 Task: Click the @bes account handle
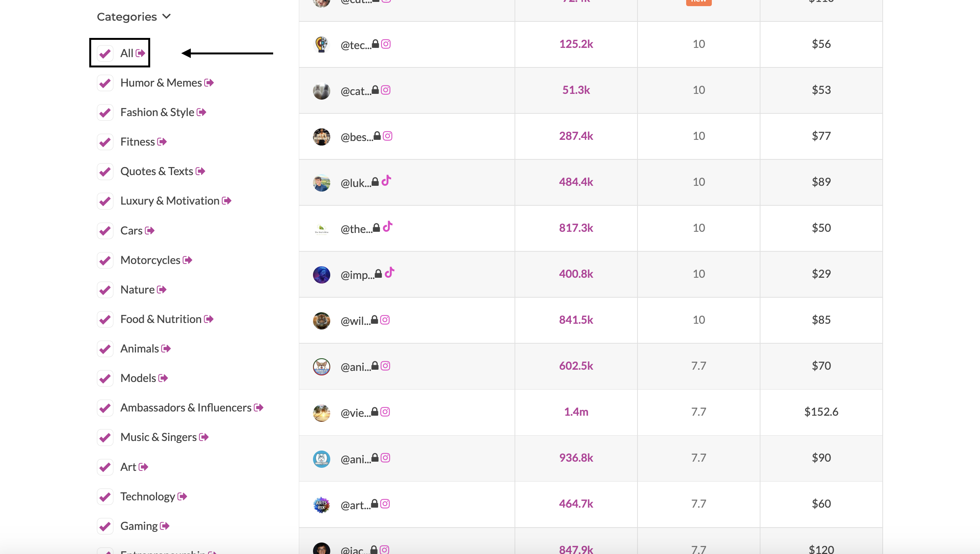[357, 137]
